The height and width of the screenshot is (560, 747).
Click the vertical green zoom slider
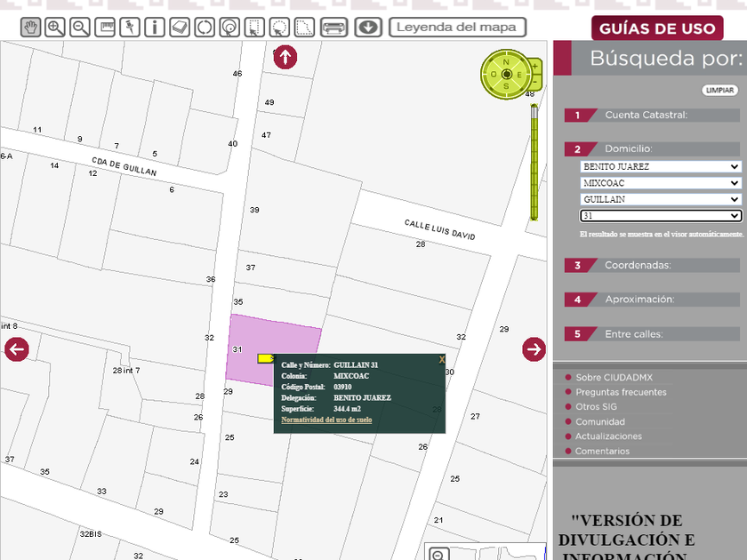coord(534,164)
